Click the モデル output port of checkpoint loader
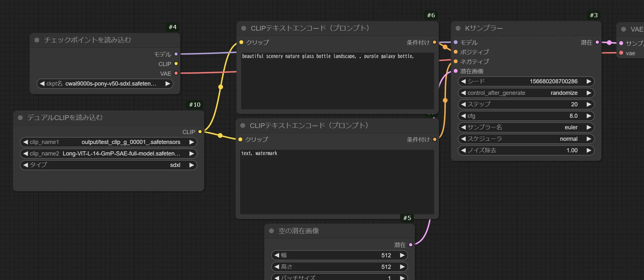644x280 pixels. click(176, 54)
